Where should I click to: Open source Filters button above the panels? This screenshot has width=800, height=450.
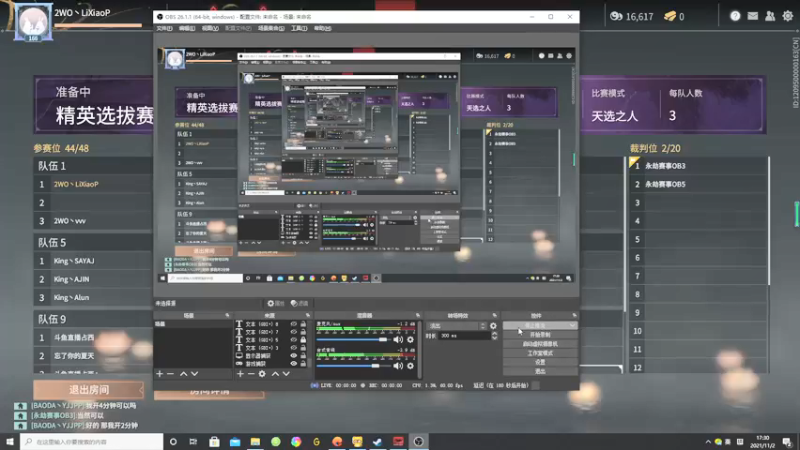pos(300,304)
